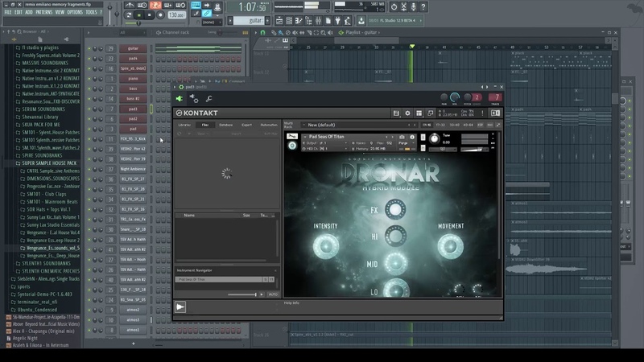Viewport: 644px width, 362px height.
Task: Open the plugin picker plug icon
Action: (x=337, y=21)
